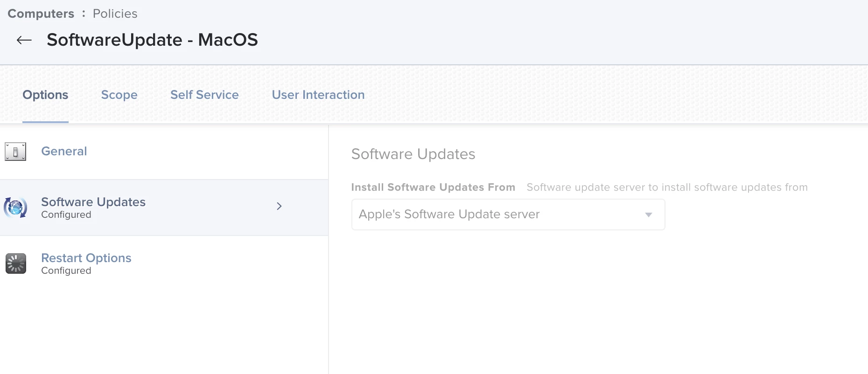Click the General switch icon
The image size is (868, 374).
[x=15, y=152]
